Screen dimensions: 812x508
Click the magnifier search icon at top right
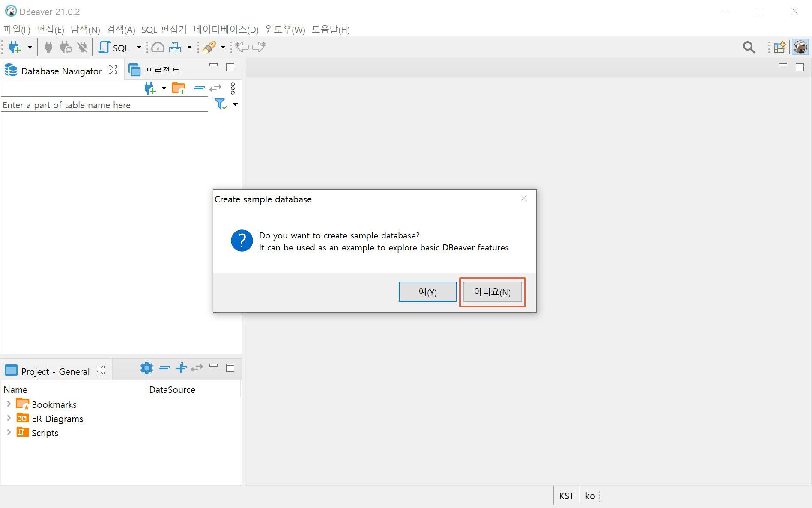[x=749, y=47]
